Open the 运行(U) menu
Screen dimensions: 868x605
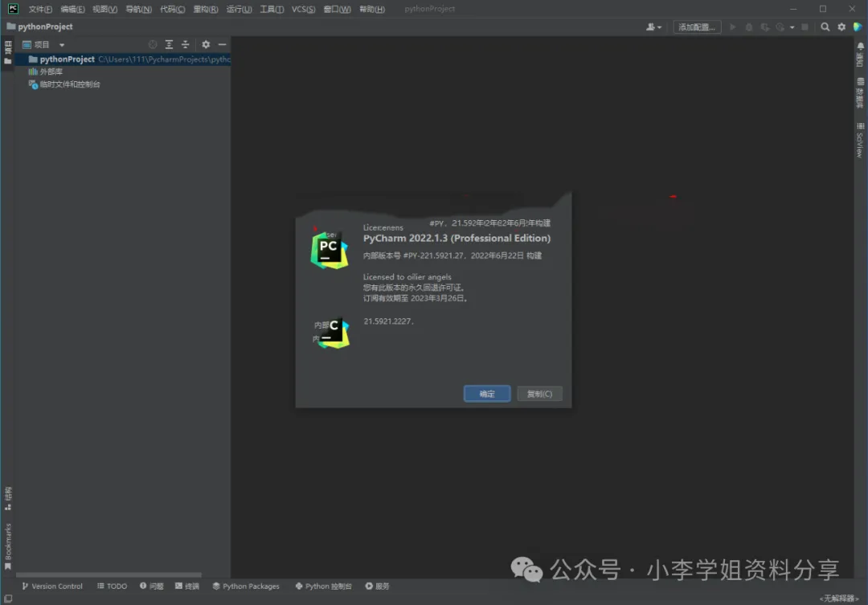(239, 9)
